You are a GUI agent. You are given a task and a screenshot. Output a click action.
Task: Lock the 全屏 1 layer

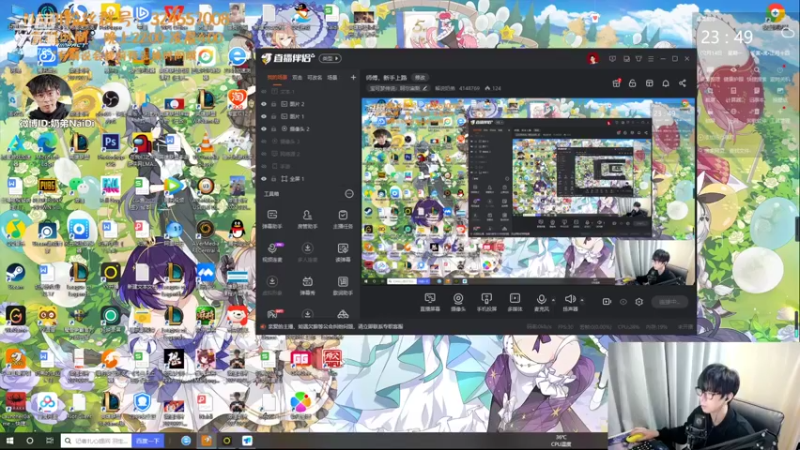coord(273,179)
